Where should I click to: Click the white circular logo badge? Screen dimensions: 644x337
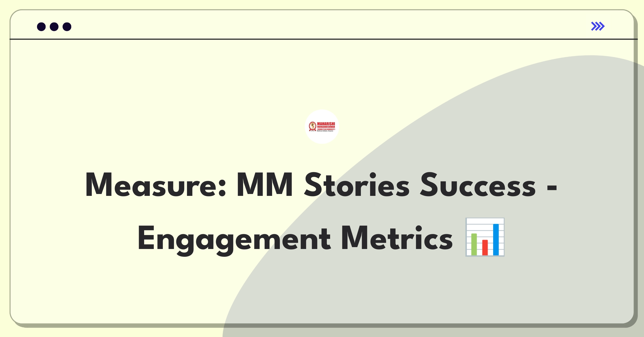tap(322, 127)
